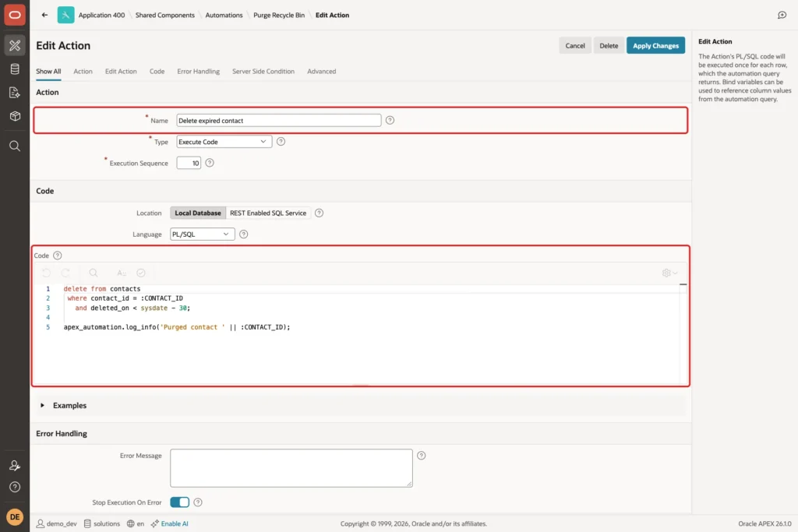
Task: Click the 'and deleted_on < sysdate - 30;' code line
Action: [132, 308]
